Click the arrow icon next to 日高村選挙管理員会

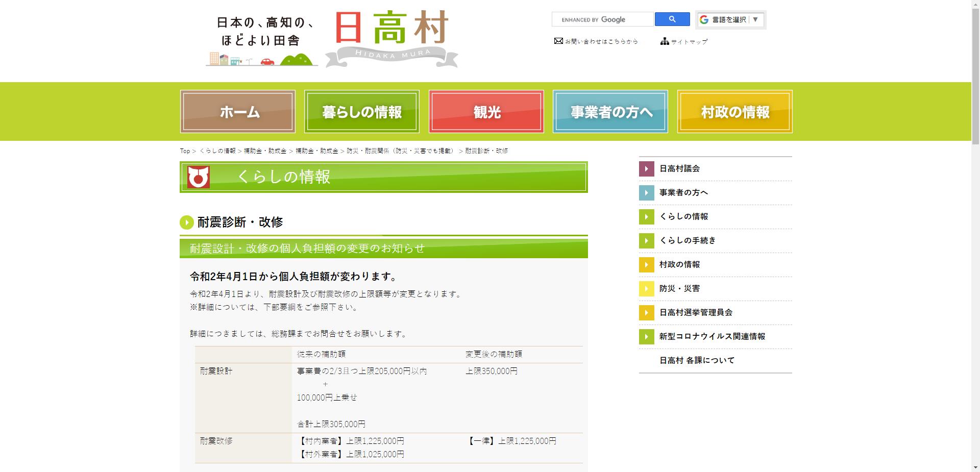pyautogui.click(x=646, y=313)
